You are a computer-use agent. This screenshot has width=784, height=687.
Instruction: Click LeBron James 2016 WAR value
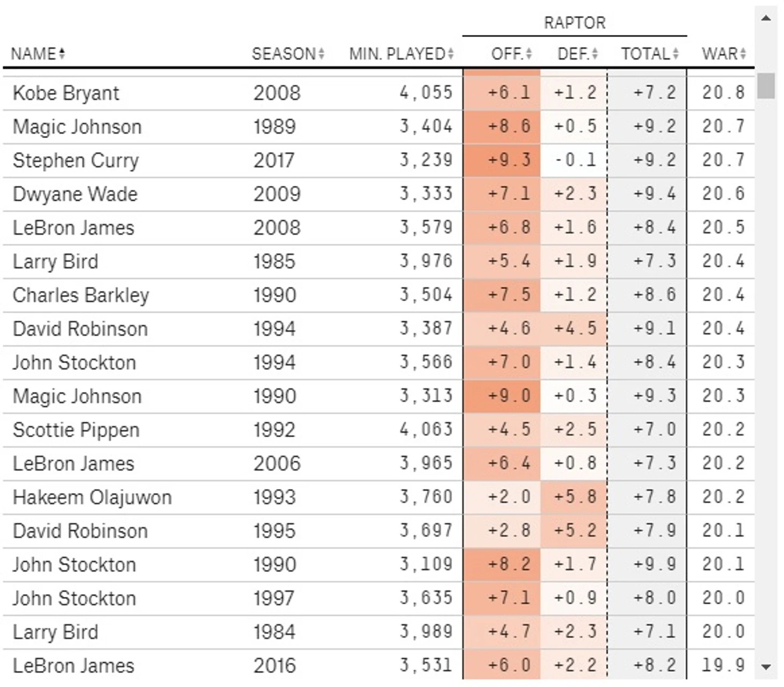[723, 666]
